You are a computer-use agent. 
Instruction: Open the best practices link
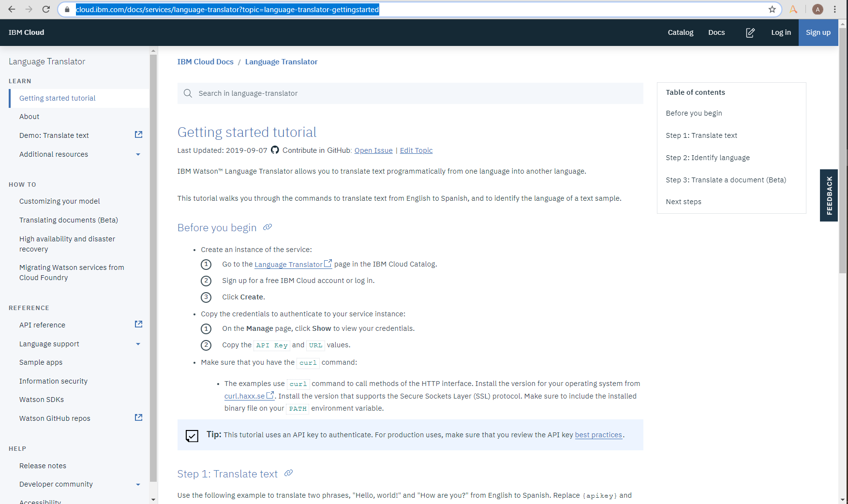pos(598,435)
